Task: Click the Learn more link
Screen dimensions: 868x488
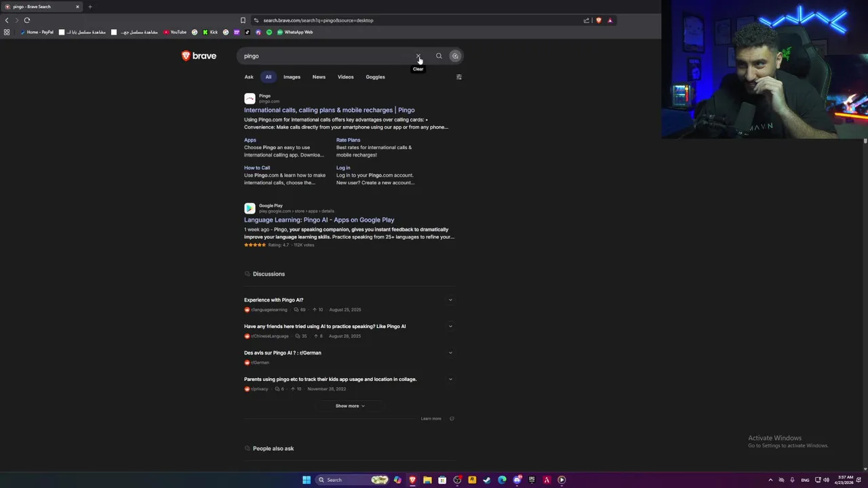Action: 431,419
